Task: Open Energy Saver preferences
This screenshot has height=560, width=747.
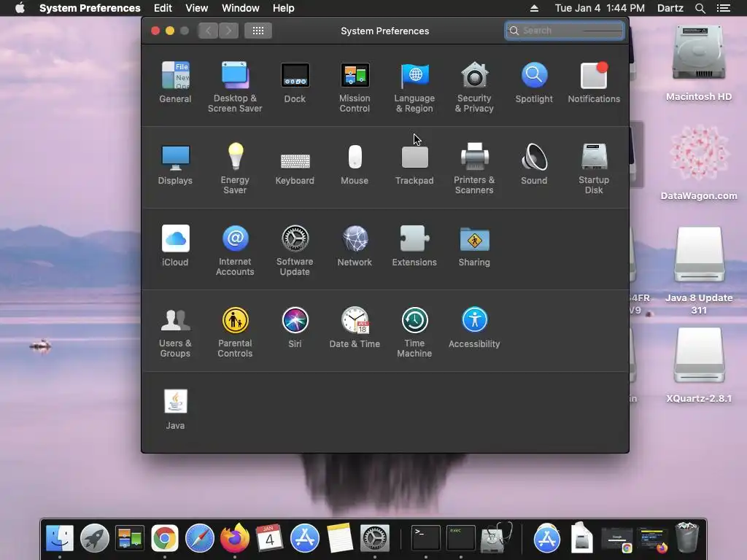Action: point(235,168)
